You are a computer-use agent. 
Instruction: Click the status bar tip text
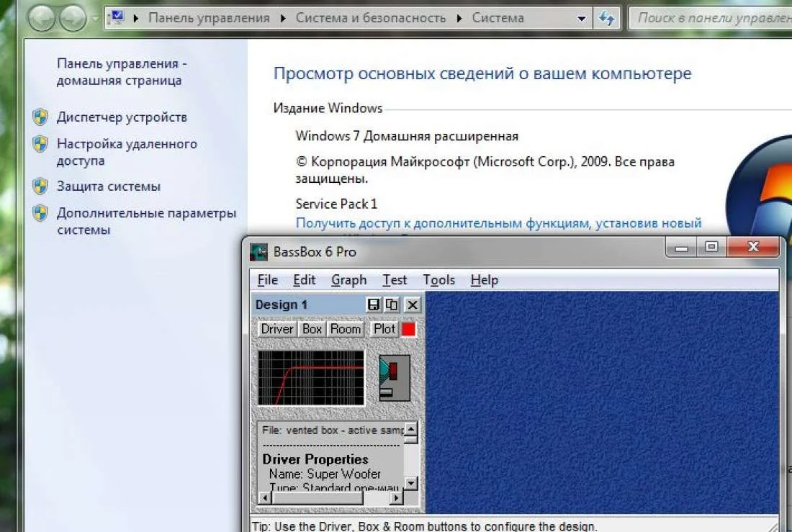tap(424, 526)
